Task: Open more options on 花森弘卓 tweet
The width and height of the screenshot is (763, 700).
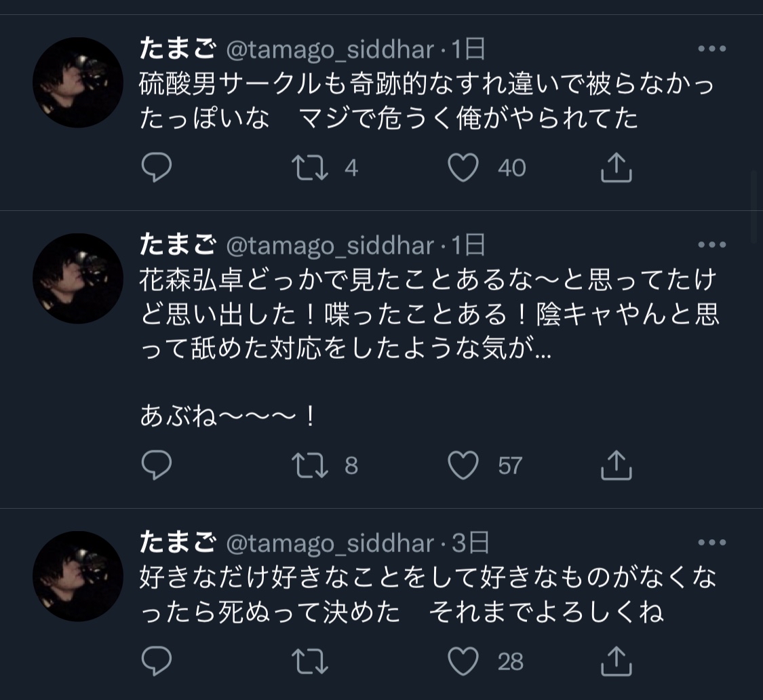Action: (x=712, y=245)
